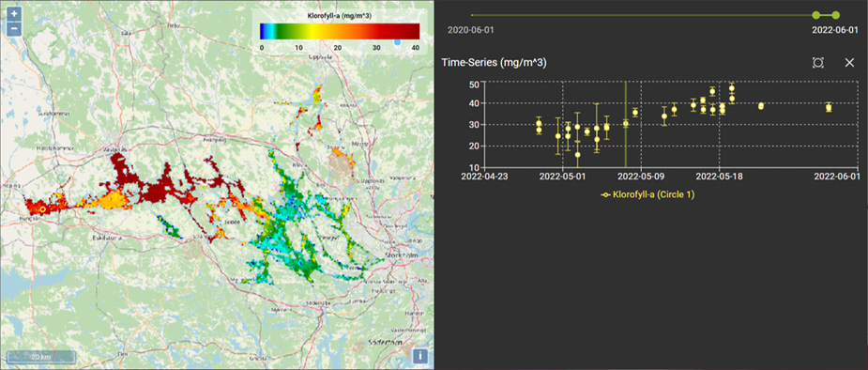The width and height of the screenshot is (868, 370).
Task: Click the right handle of date range slider
Action: tap(836, 15)
